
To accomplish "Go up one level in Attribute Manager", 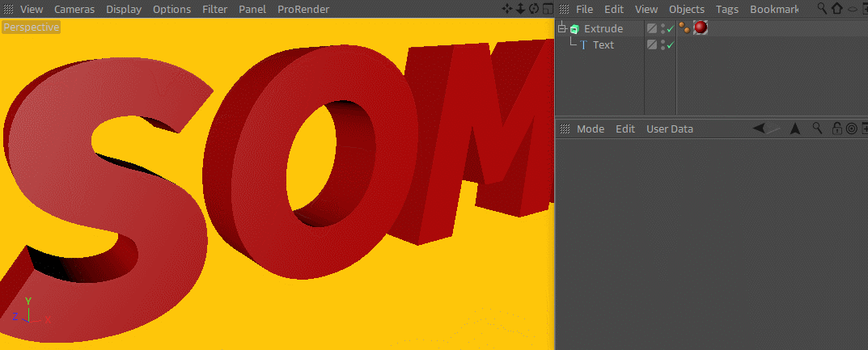I will pos(795,129).
